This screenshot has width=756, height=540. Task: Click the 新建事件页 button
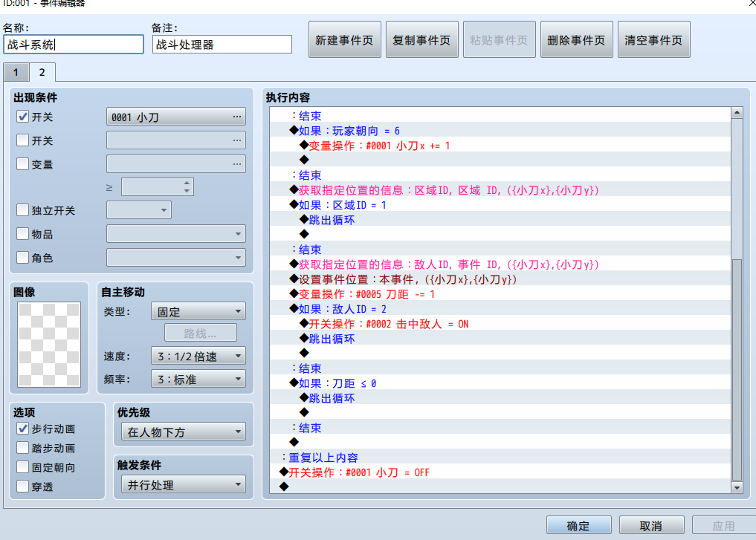coord(345,40)
